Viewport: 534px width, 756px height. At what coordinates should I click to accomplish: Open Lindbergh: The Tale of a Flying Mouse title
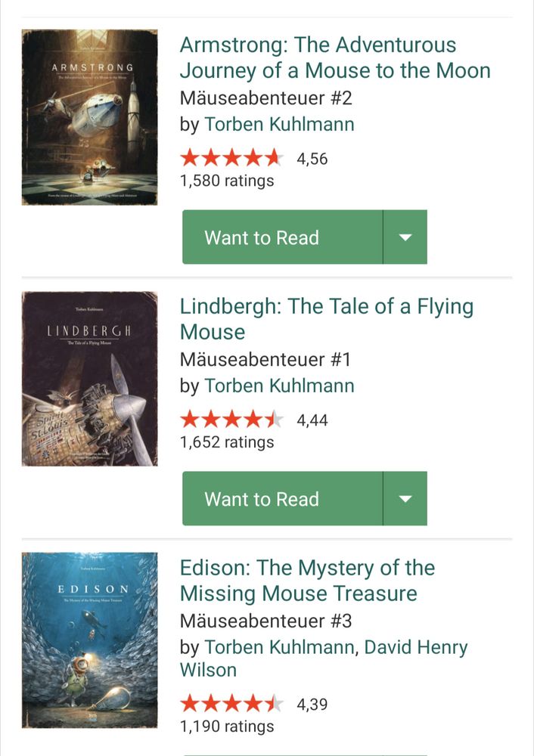point(326,319)
